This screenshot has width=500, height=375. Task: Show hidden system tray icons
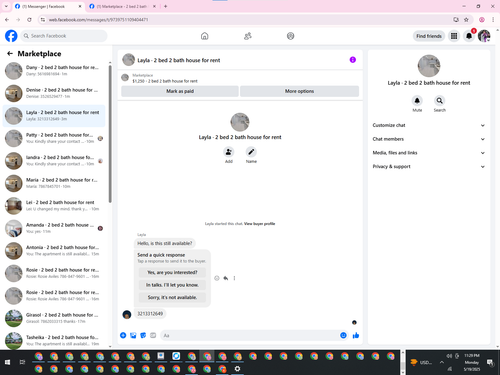(442, 362)
